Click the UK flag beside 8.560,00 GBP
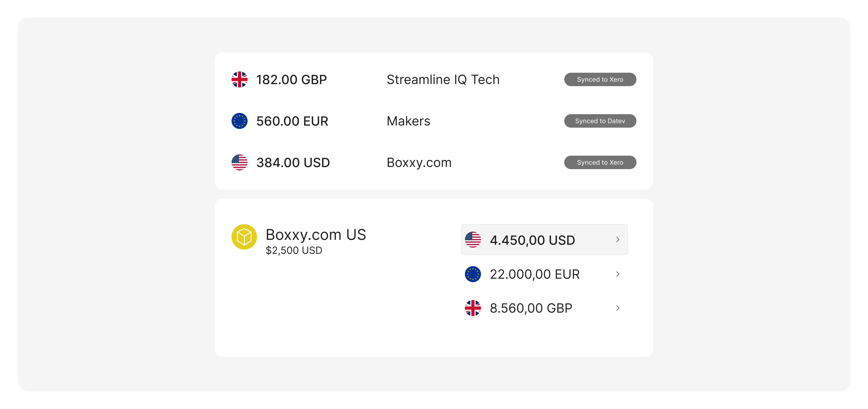Screen dimensions: 868x409 click(473, 308)
